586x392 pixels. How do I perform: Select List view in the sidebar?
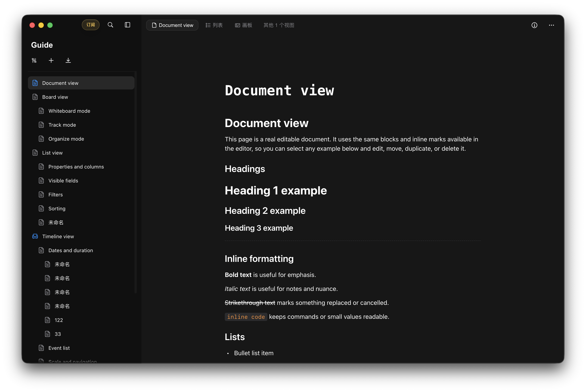pyautogui.click(x=81, y=153)
